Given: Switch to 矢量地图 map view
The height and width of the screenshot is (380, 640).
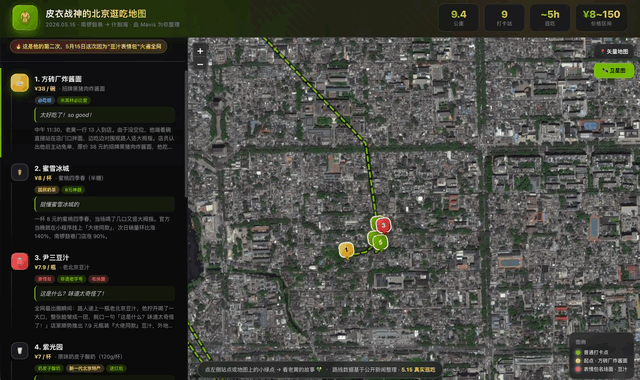Looking at the screenshot, I should [x=614, y=51].
